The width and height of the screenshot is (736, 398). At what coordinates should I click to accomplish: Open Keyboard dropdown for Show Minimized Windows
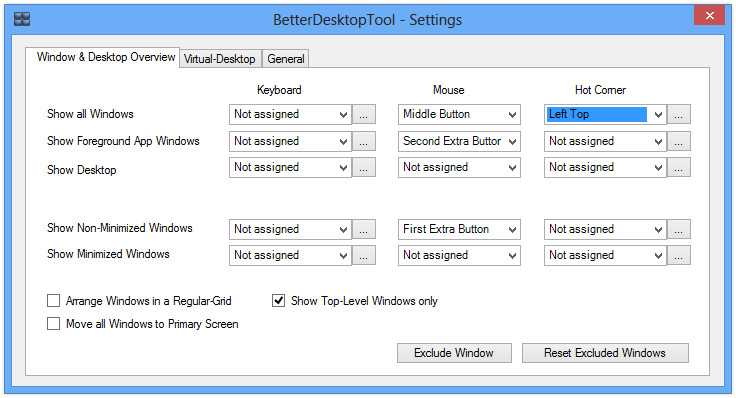pyautogui.click(x=290, y=255)
